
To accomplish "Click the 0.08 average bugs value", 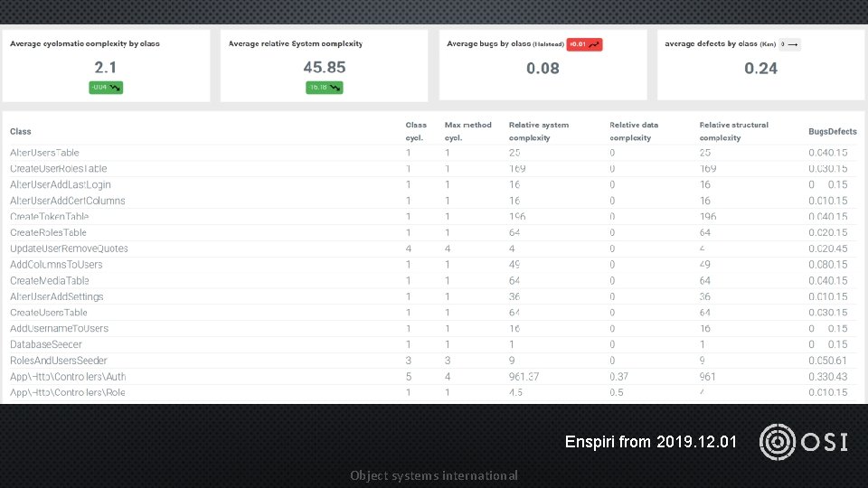I will coord(542,69).
